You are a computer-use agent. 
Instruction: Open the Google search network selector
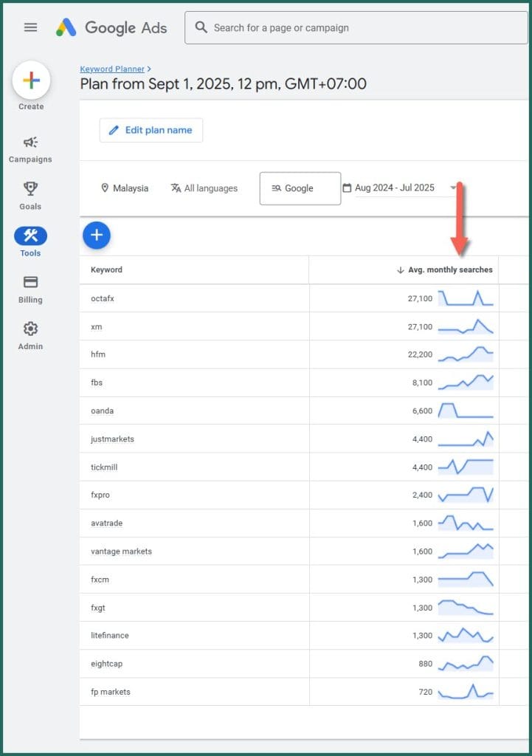300,188
